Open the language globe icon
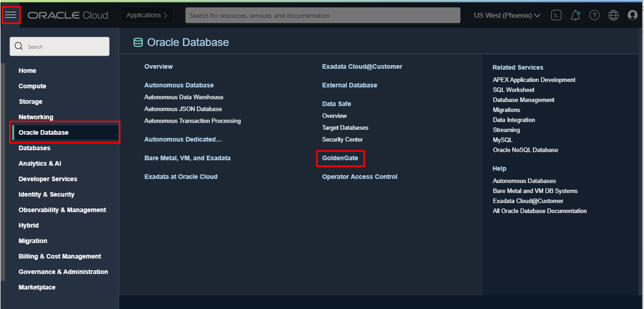Viewport: 644px width, 309px height. pos(614,15)
